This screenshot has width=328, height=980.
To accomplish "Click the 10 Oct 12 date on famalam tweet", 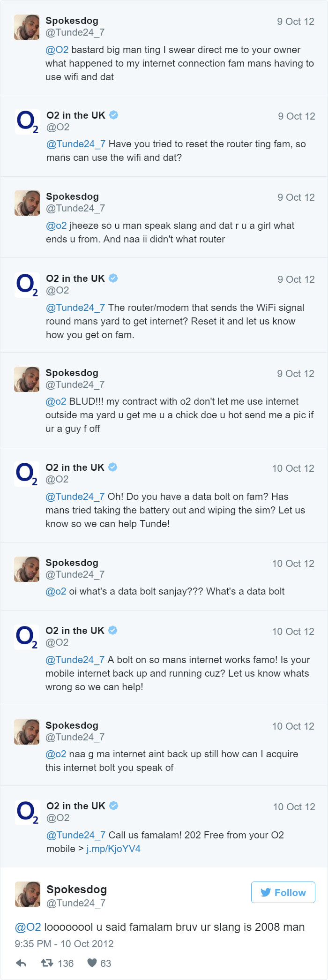I will [294, 807].
